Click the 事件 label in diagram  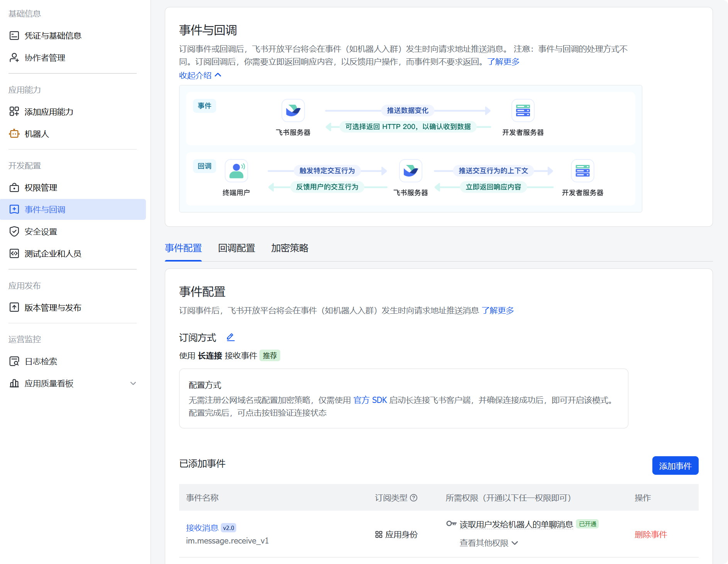[x=205, y=106]
